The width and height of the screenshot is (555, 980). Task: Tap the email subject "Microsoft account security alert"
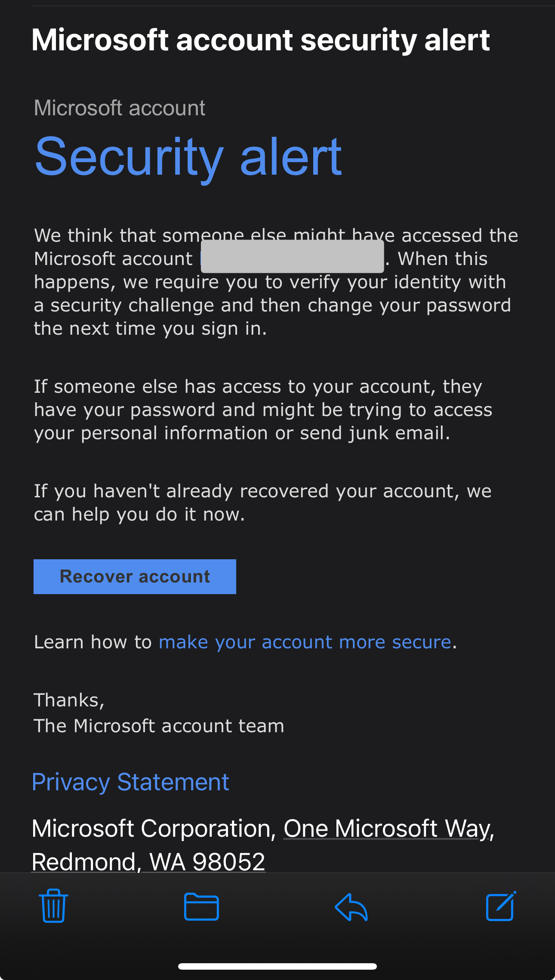pos(261,40)
